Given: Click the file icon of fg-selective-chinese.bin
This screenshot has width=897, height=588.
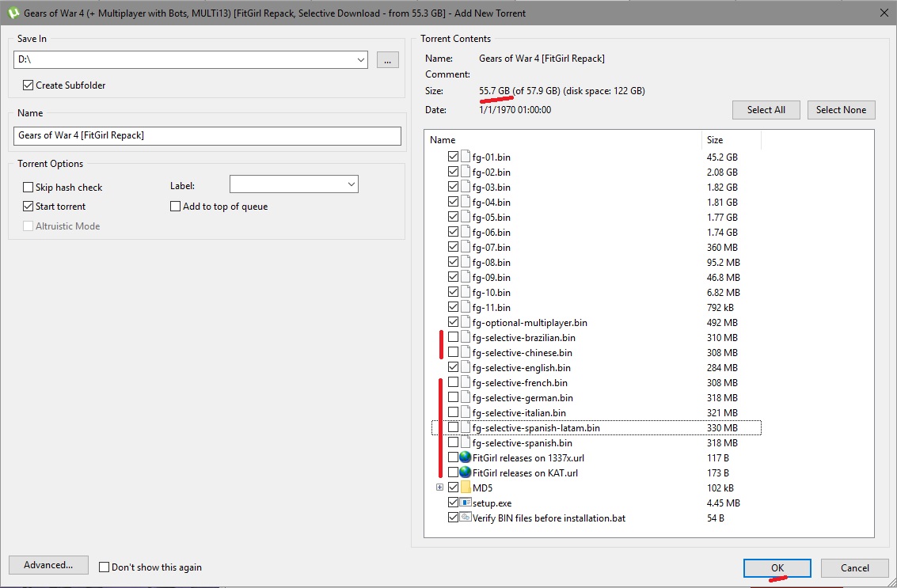Looking at the screenshot, I should pos(466,352).
